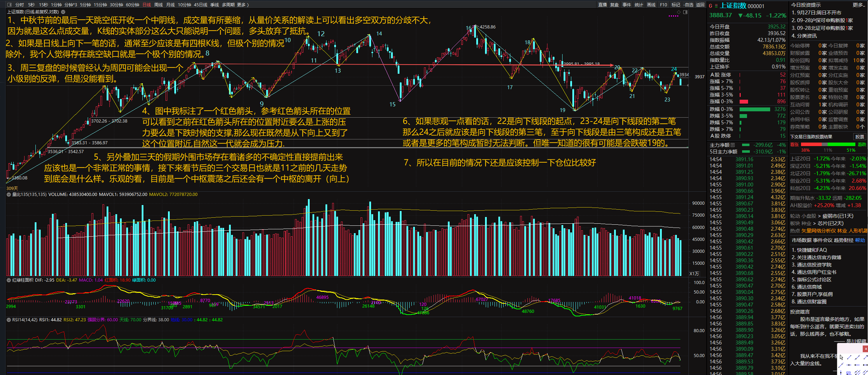
Task: Click the 看跌 bearish green vote bar
Action: click(841, 144)
